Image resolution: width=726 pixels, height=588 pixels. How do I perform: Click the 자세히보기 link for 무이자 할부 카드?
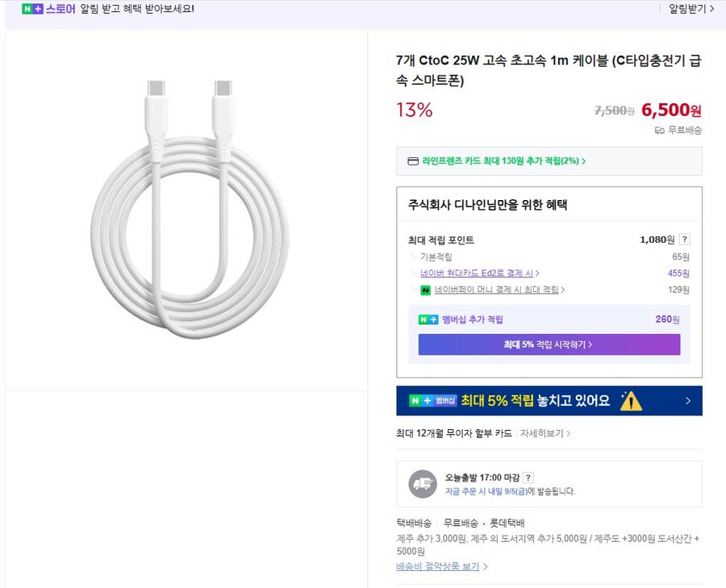click(x=542, y=433)
